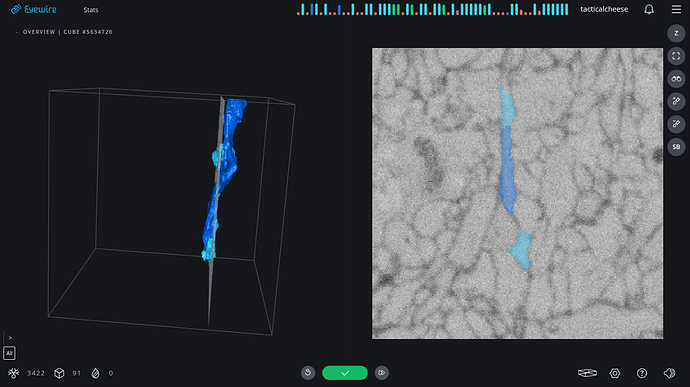Click the Eyewire logo
The height and width of the screenshot is (387, 690).
(x=33, y=9)
